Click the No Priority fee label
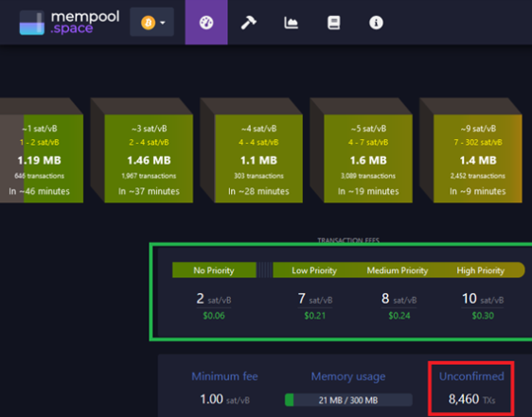 [x=214, y=270]
